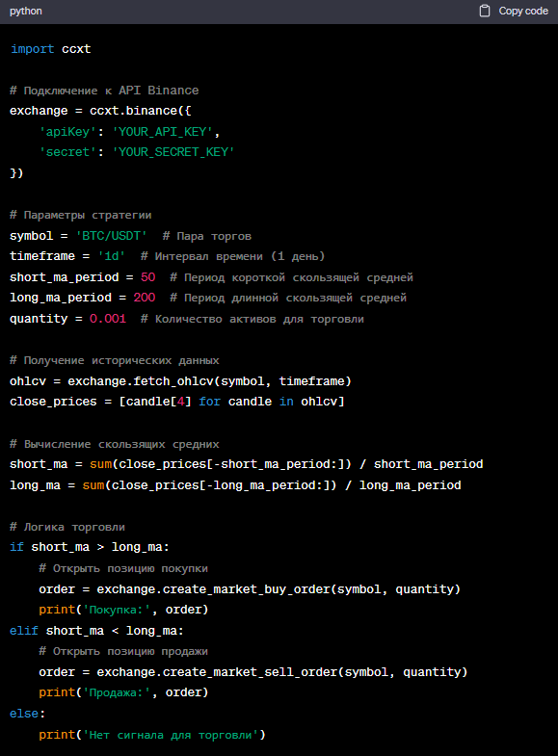
Task: Click the number 50 in short_ma_period
Action: [148, 277]
